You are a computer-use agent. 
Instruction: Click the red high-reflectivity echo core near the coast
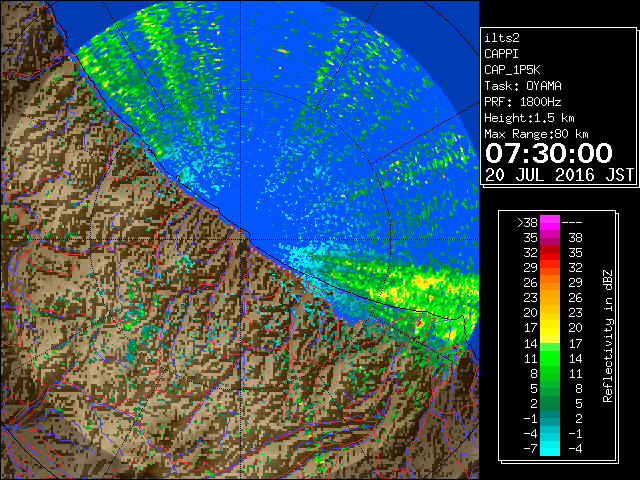point(419,323)
